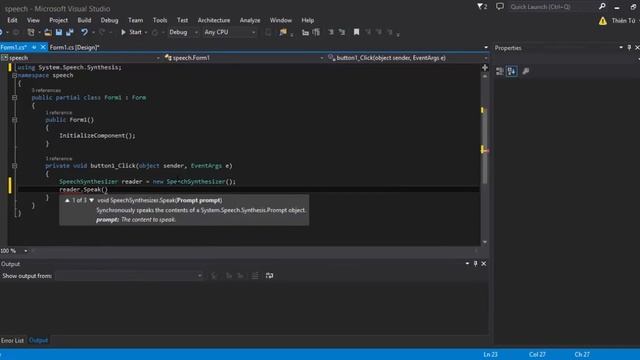The height and width of the screenshot is (360, 640).
Task: Switch to the Output bottom tab
Action: pyautogui.click(x=38, y=340)
